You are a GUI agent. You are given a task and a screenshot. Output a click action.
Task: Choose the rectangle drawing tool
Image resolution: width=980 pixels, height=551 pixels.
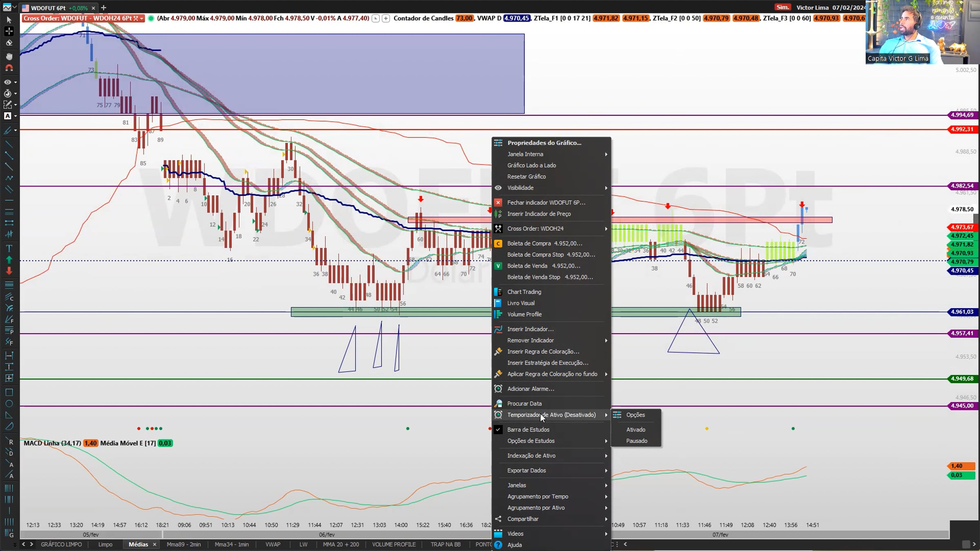[9, 393]
